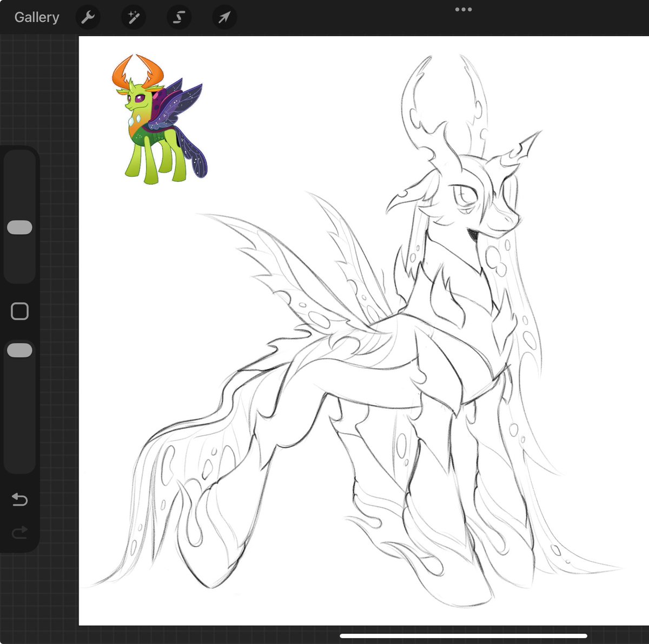Viewport: 649px width, 644px height.
Task: Activate the Transform arrow tool
Action: [224, 18]
